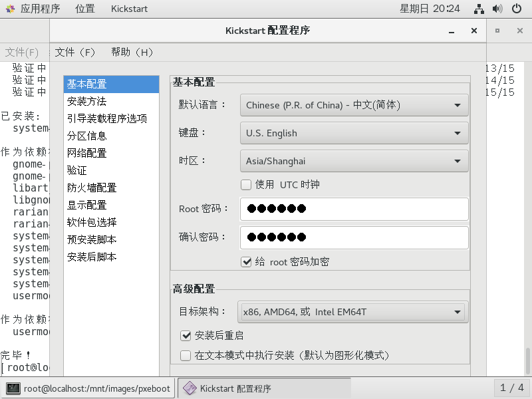The width and height of the screenshot is (532, 399).
Task: Switch to 软件包选择 section
Action: (111, 223)
